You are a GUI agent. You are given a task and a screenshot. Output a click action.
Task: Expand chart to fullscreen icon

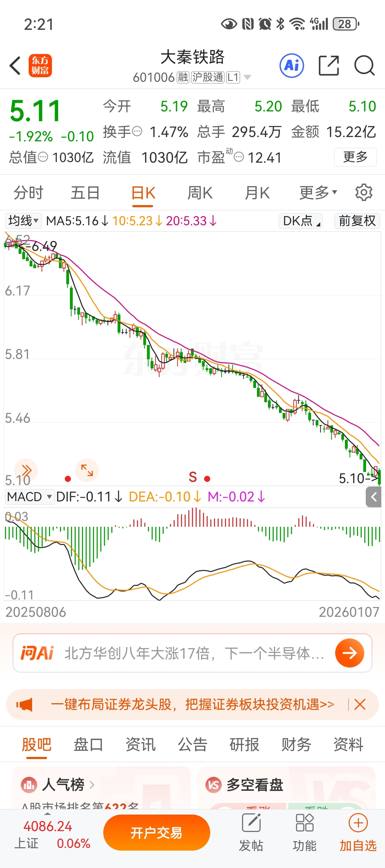(87, 470)
